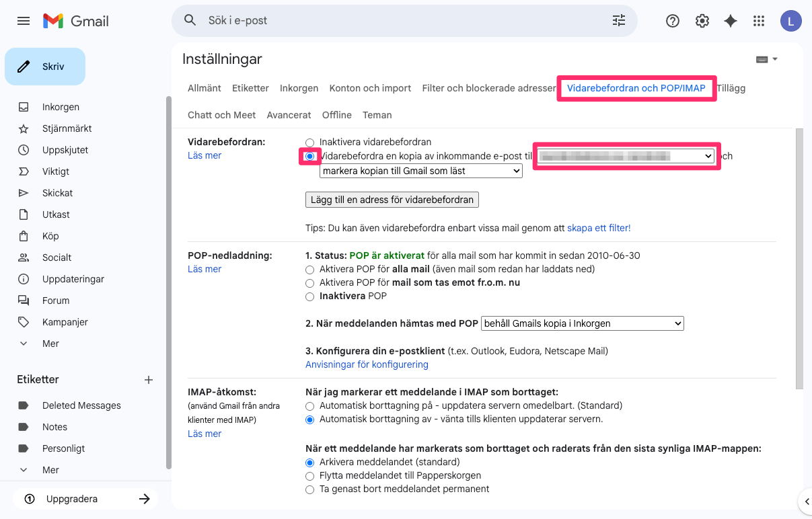The image size is (812, 519).
Task: Follow the 'skapa ett filter!' link
Action: pyautogui.click(x=599, y=228)
